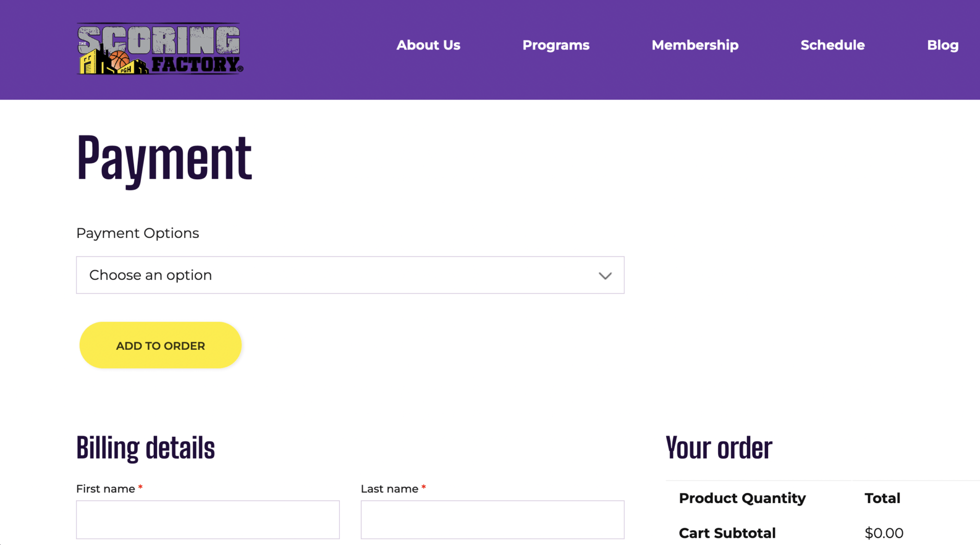Click the Payment Options label
Viewport: 980px width, 545px height.
[137, 233]
